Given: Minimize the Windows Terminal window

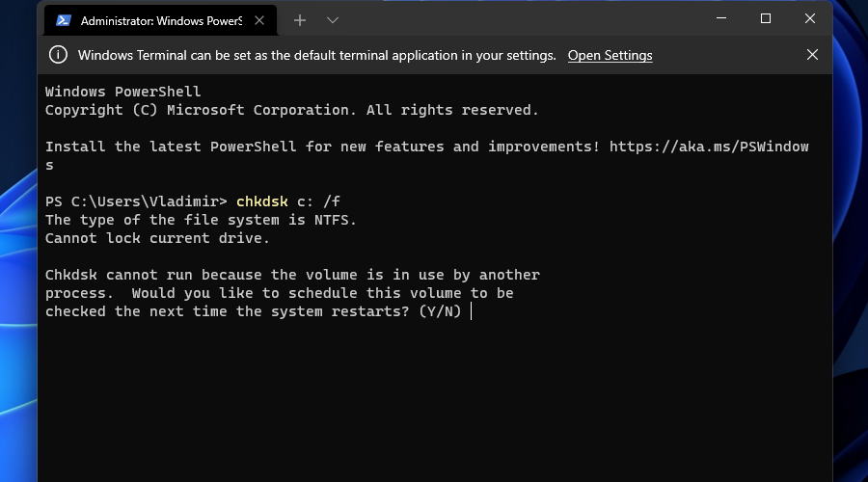Looking at the screenshot, I should pyautogui.click(x=721, y=18).
